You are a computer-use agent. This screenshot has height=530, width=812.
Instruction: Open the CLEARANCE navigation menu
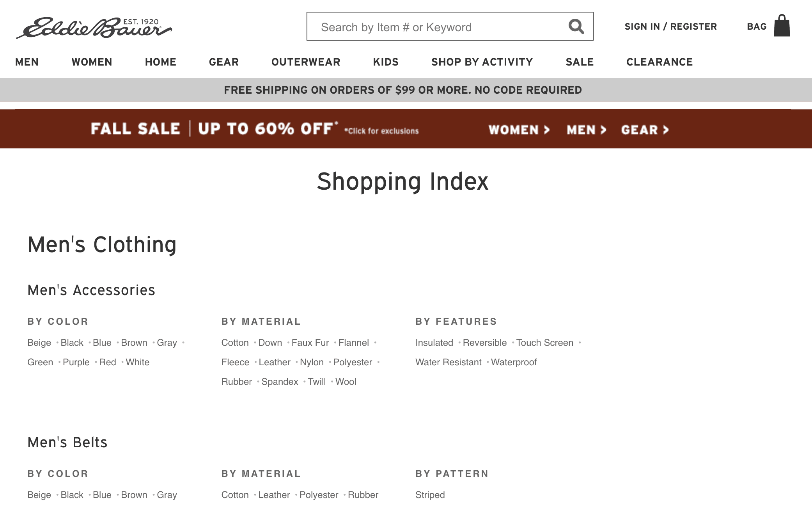tap(659, 62)
